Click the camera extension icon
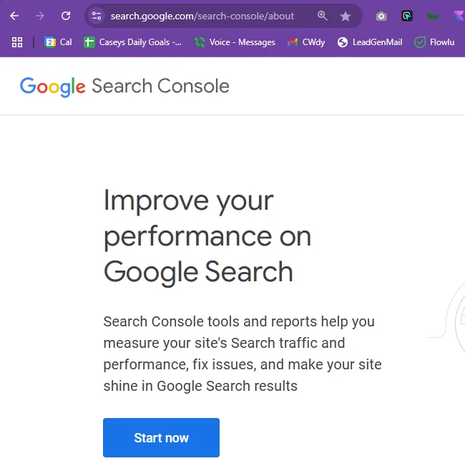Screen dimensions: 465x476 381,16
